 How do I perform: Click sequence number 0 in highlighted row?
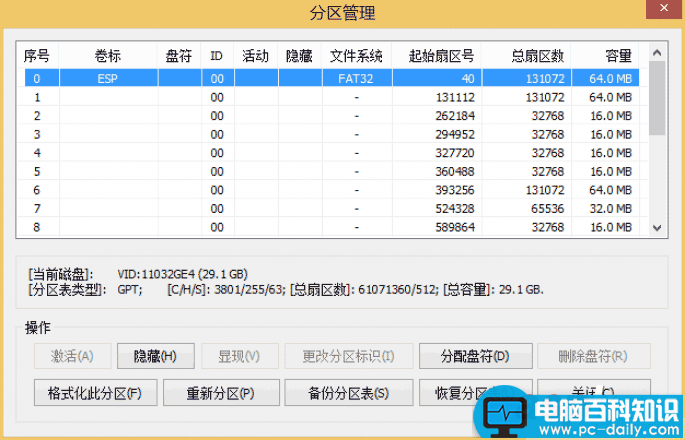click(37, 79)
